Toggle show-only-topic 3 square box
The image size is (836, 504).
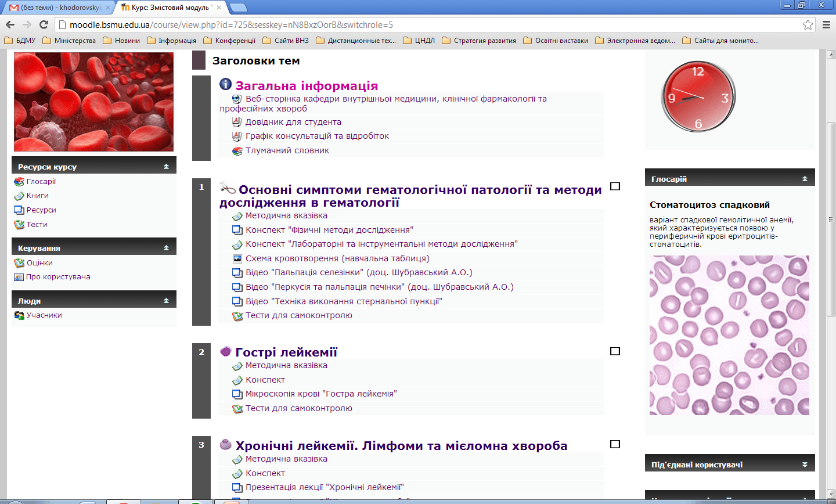pyautogui.click(x=615, y=444)
